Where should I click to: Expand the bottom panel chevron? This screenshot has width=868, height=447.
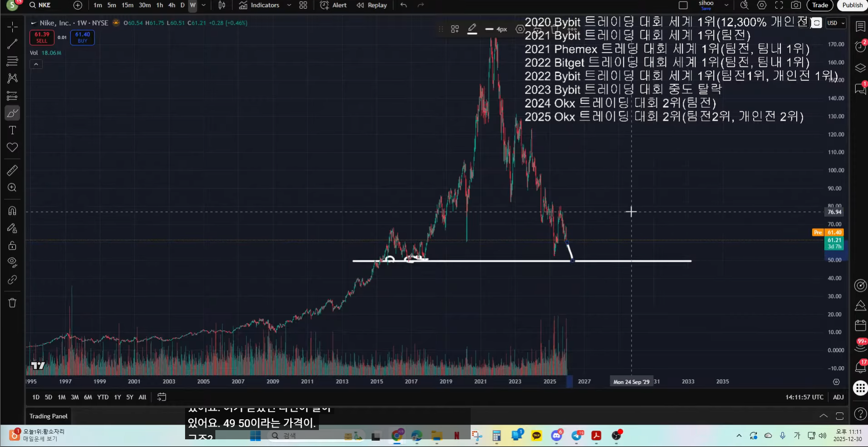pyautogui.click(x=823, y=416)
